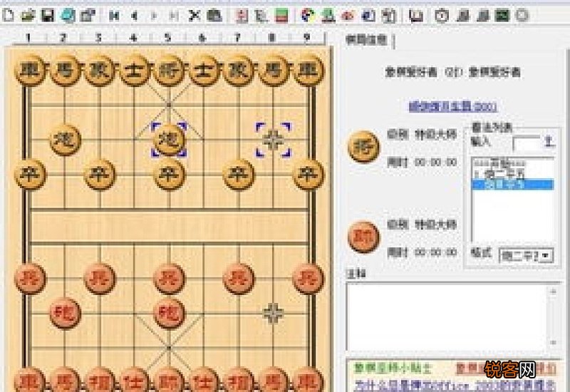Select the first row in the move list

coord(512,163)
